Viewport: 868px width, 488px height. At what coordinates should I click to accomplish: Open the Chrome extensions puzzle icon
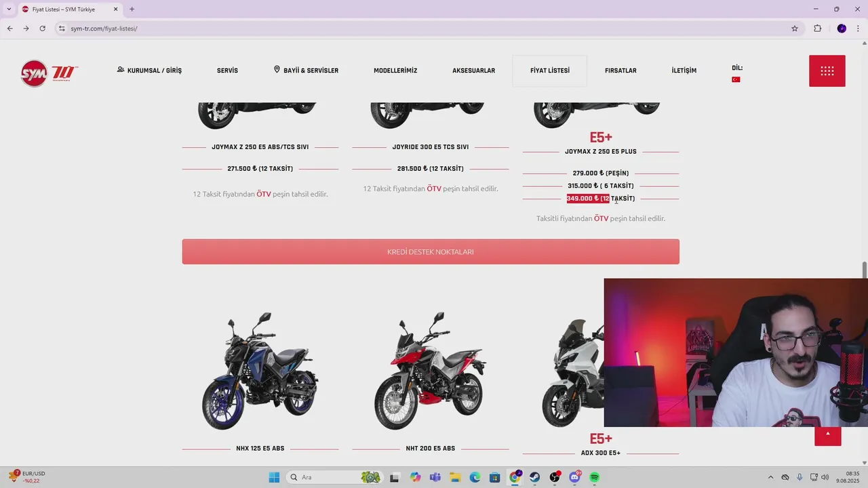[x=817, y=28]
